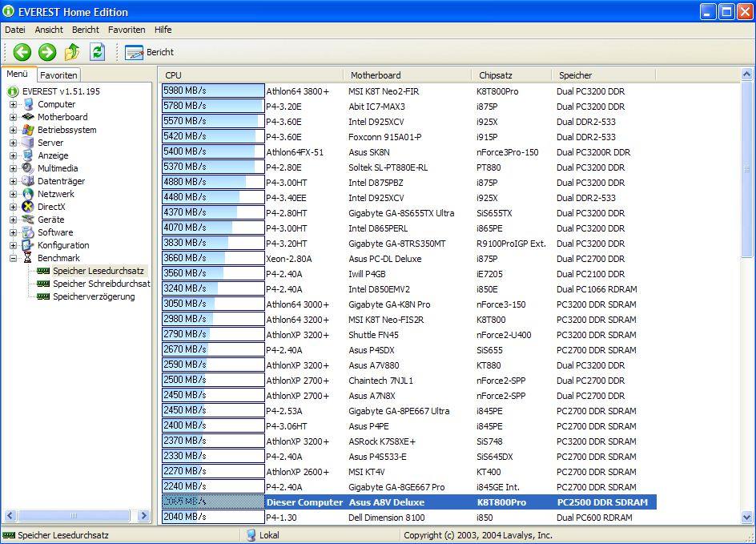756x544 pixels.
Task: Click the 5980 MB/s result bar
Action: tap(213, 91)
